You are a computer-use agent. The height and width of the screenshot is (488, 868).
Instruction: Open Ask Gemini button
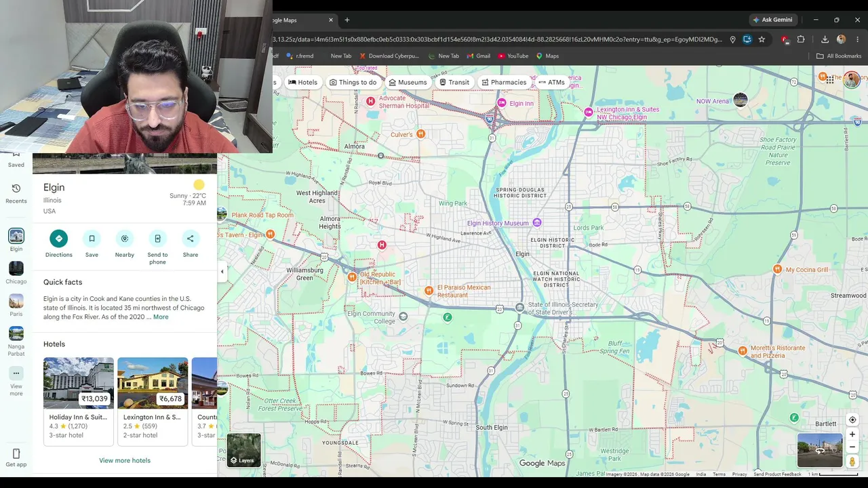point(772,20)
